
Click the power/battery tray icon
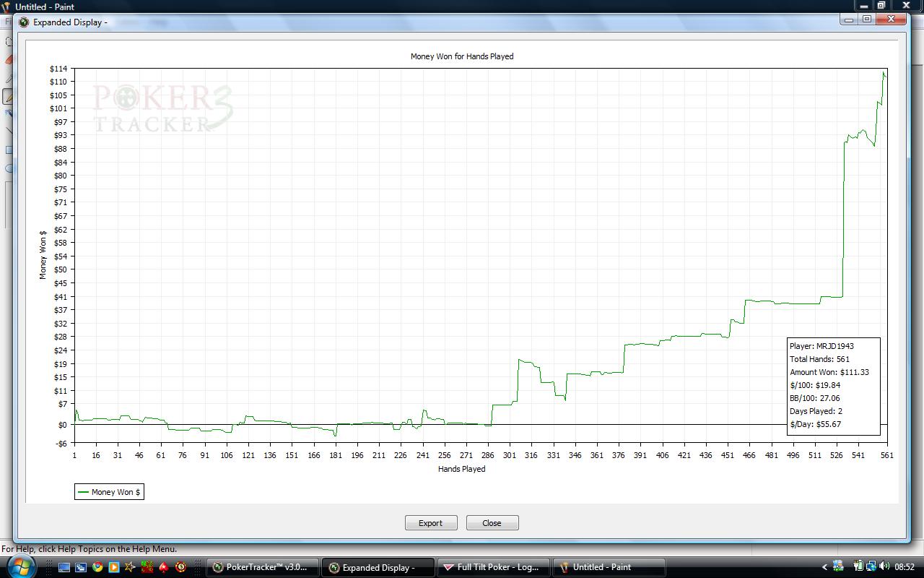(x=859, y=566)
